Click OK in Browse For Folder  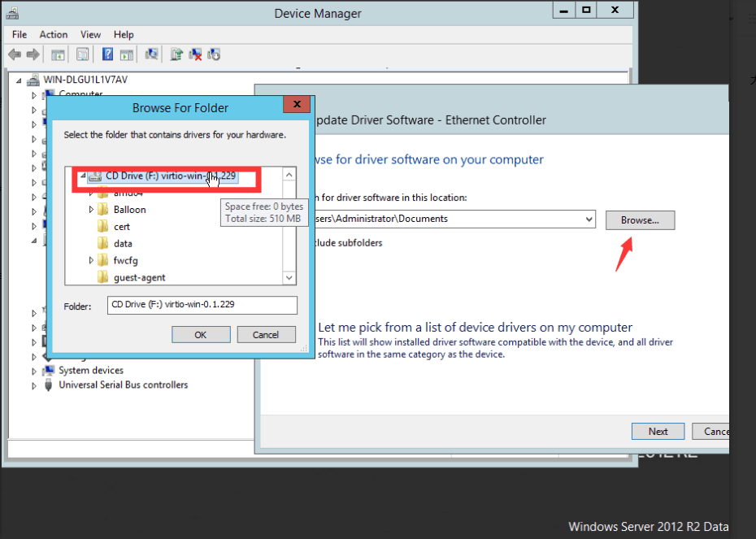pos(201,335)
